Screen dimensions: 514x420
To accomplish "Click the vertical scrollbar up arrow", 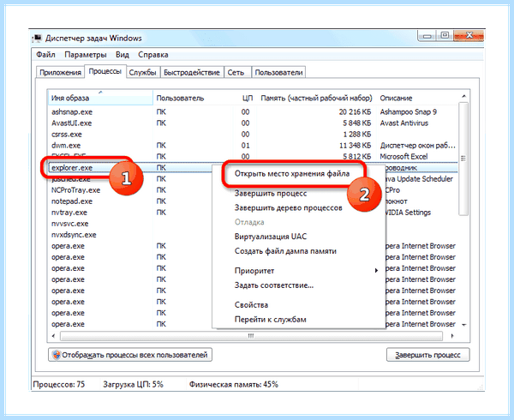I will 463,96.
